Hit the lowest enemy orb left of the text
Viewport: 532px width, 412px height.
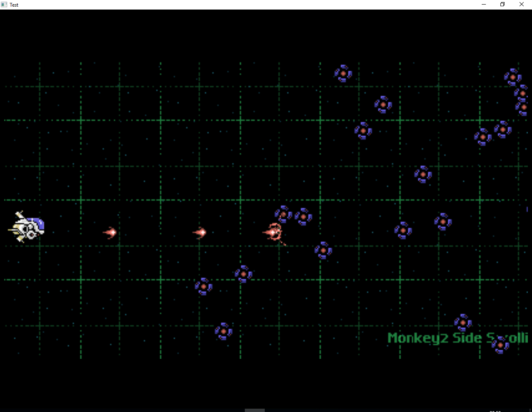tap(224, 331)
